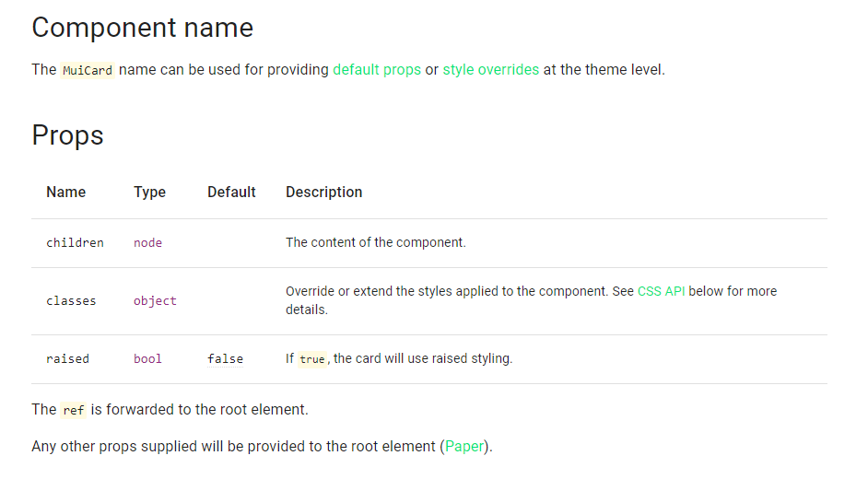Click the false default value

pyautogui.click(x=225, y=359)
